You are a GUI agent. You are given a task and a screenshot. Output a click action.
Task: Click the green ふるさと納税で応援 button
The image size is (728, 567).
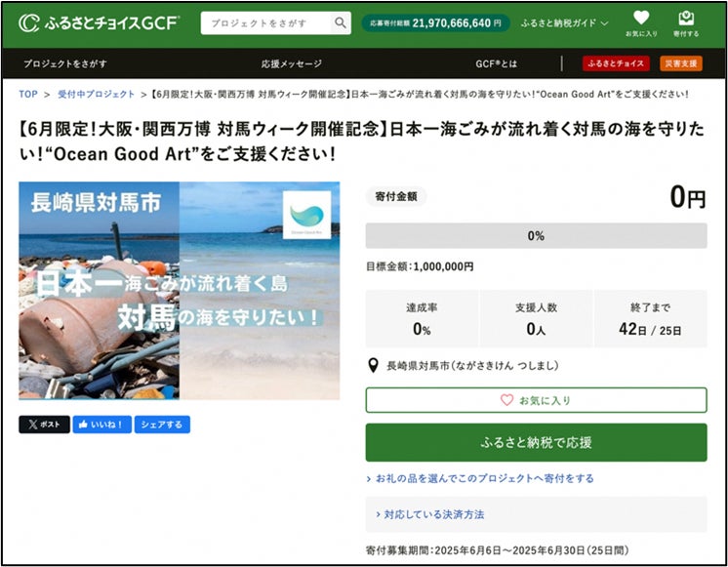pyautogui.click(x=537, y=442)
